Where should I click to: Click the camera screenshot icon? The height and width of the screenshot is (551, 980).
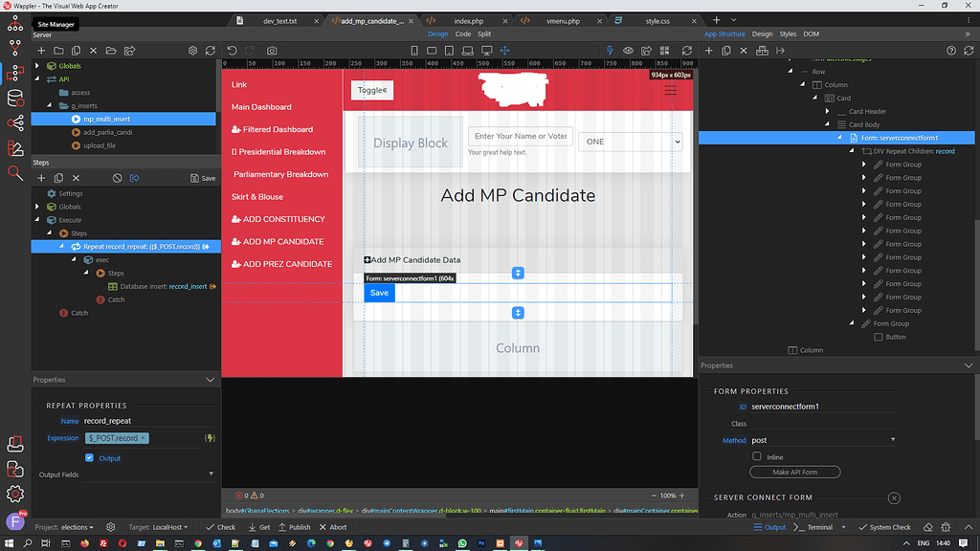pyautogui.click(x=272, y=51)
